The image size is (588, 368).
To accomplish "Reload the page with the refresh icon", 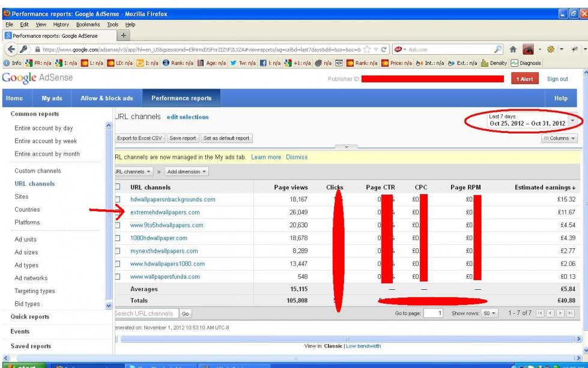I will click(384, 49).
